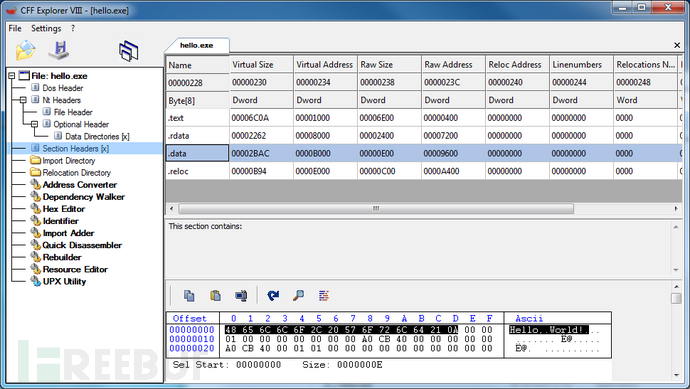
Task: Sort by Raw Address column header
Action: point(453,64)
